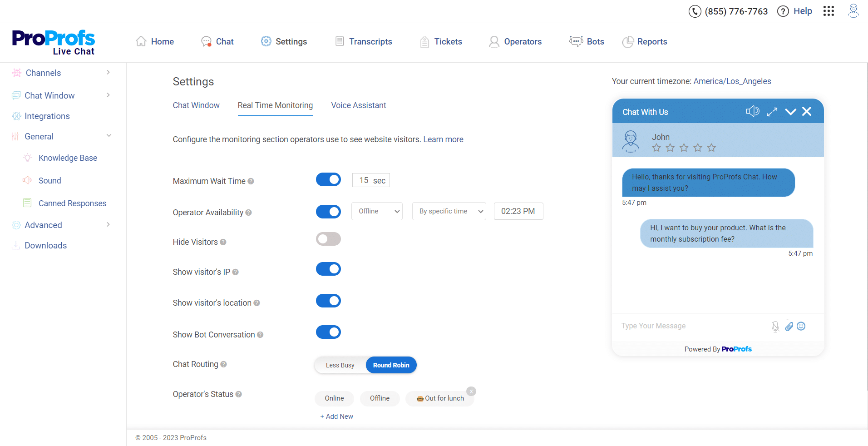Remove the Out for lunch status

pyautogui.click(x=472, y=391)
